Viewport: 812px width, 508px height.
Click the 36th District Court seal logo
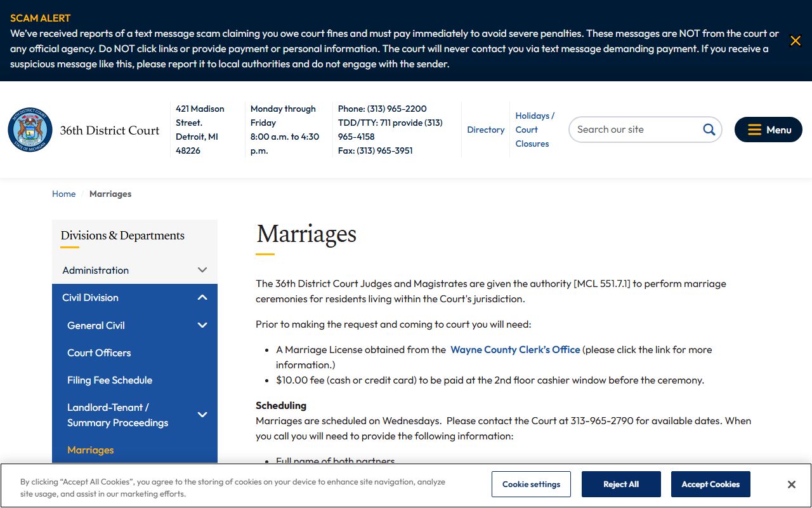pyautogui.click(x=30, y=130)
